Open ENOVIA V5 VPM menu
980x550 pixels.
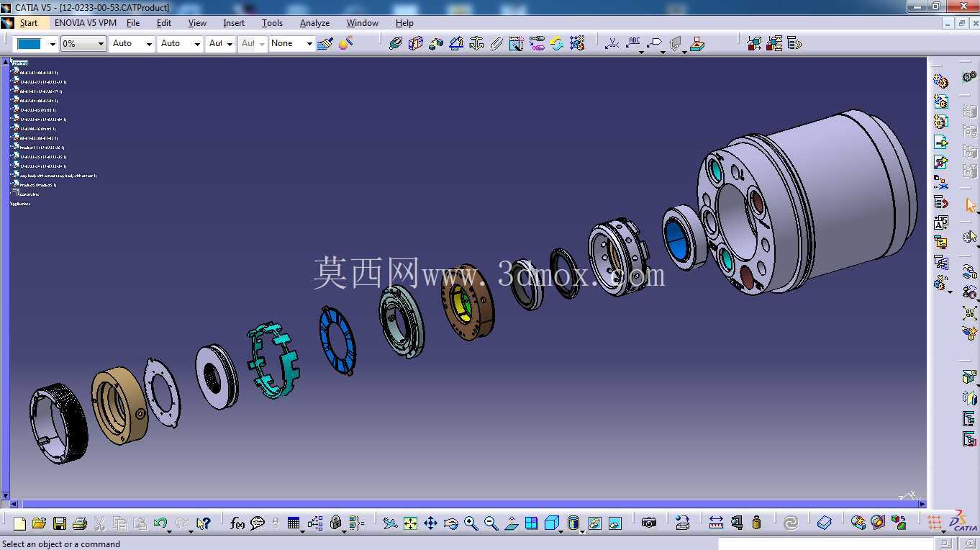pos(86,23)
